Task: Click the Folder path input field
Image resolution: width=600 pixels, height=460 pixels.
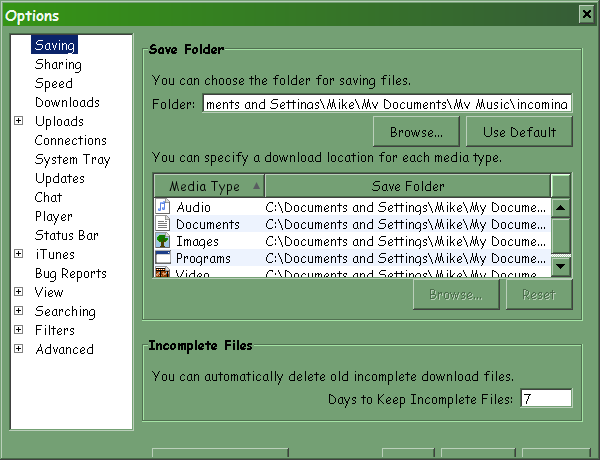Action: (387, 103)
